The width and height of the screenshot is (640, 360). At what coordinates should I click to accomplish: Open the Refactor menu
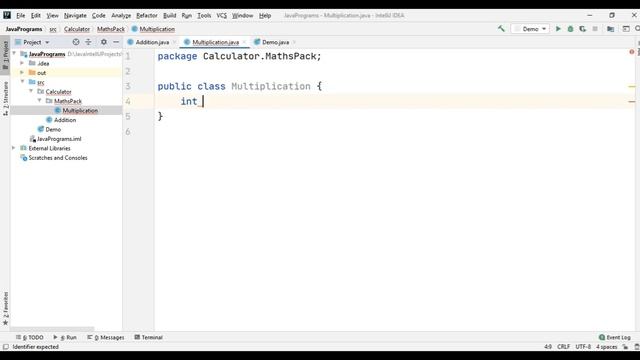point(147,16)
